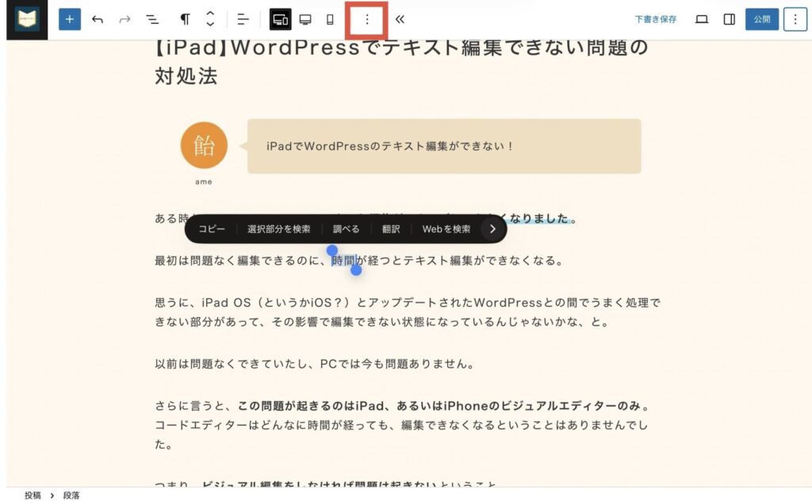Screen dimensions: 812x504
Task: Open the document overview list view
Action: [x=152, y=20]
